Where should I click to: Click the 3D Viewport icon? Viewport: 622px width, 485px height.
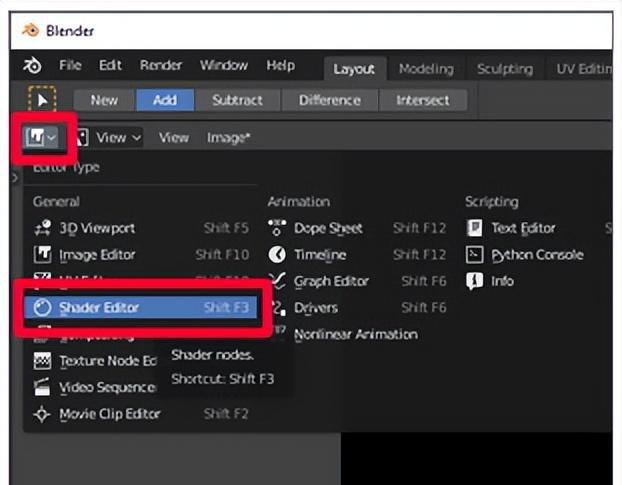42,228
